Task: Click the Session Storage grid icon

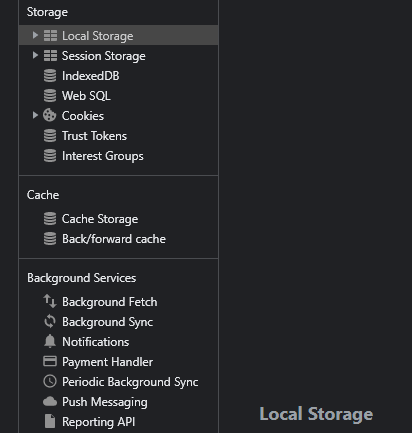Action: click(50, 55)
